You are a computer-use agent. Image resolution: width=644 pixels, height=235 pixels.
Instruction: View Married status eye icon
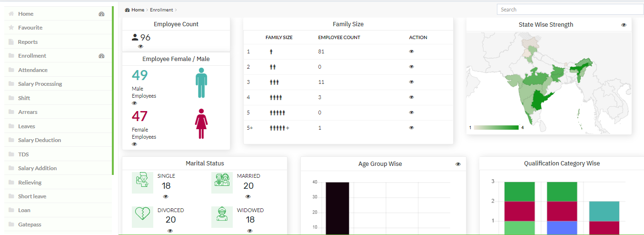pos(248,196)
